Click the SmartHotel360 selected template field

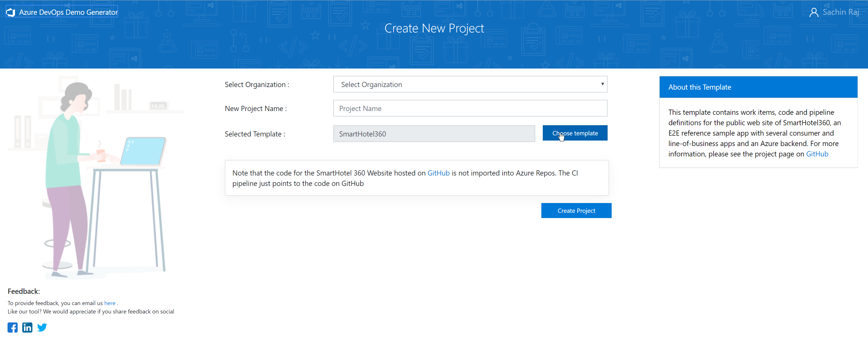pos(433,134)
